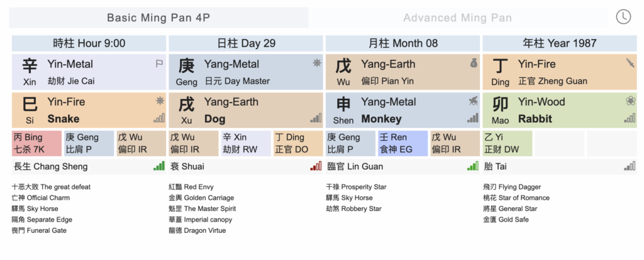Open the Advanced Ming Pan tab
Viewport: 644px width, 260px height.
458,18
